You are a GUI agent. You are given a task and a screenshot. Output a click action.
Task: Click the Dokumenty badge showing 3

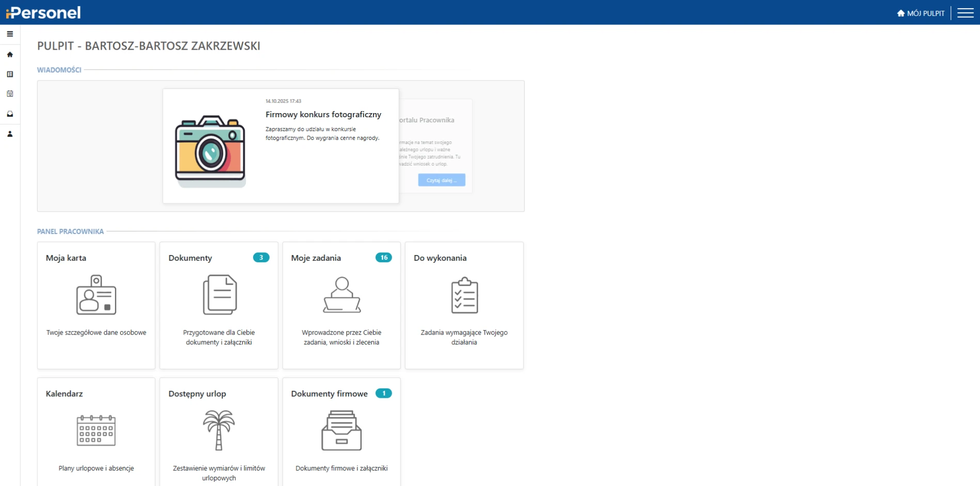261,258
